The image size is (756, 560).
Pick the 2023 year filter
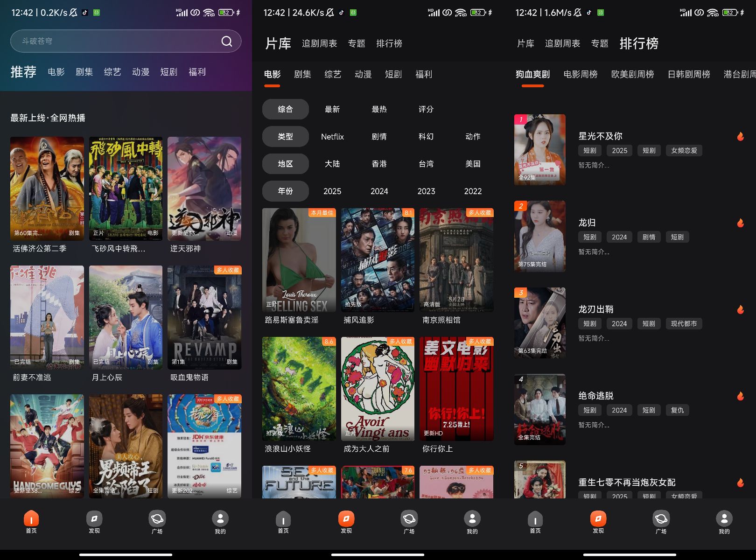pos(426,191)
